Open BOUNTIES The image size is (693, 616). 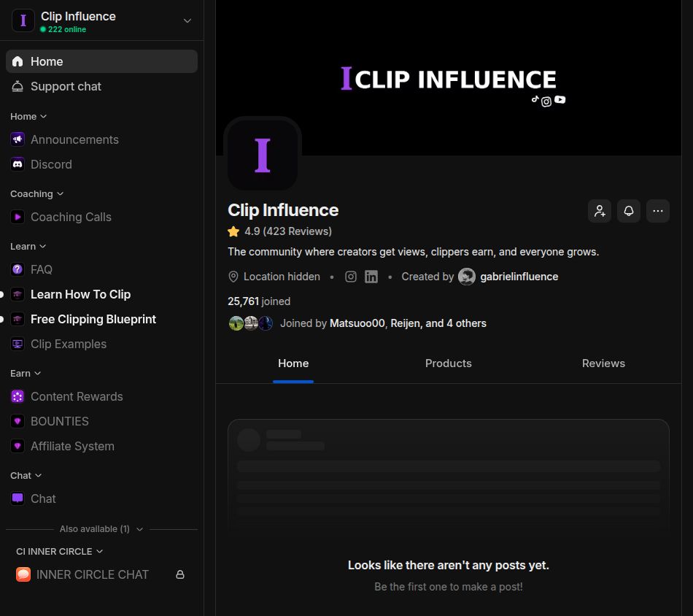[101, 421]
